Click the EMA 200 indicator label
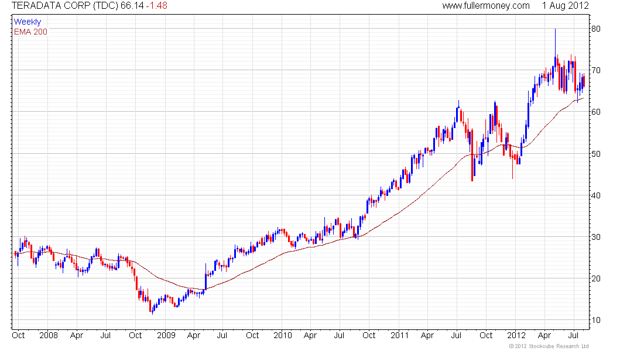The image size is (644, 351). click(30, 32)
